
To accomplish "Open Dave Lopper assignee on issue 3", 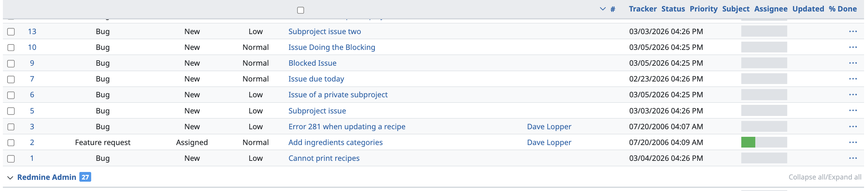I will coord(549,127).
